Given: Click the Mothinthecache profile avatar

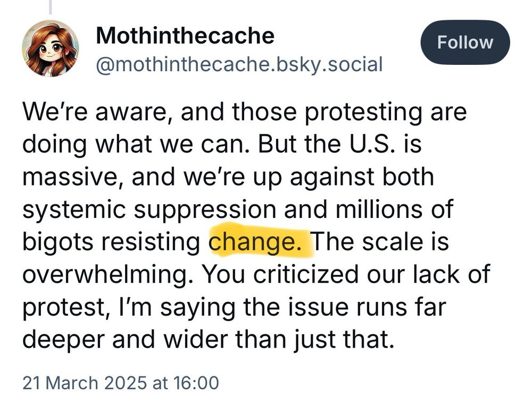Looking at the screenshot, I should tap(50, 49).
